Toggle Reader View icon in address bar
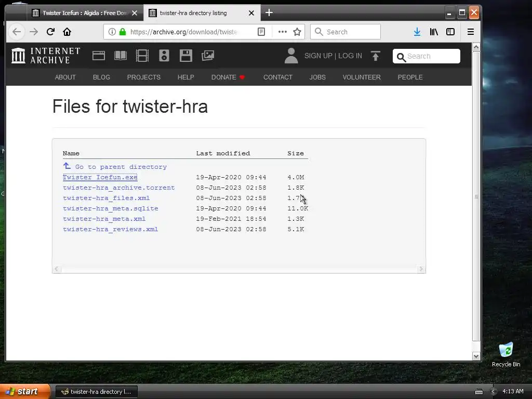This screenshot has width=532, height=399. 261,32
